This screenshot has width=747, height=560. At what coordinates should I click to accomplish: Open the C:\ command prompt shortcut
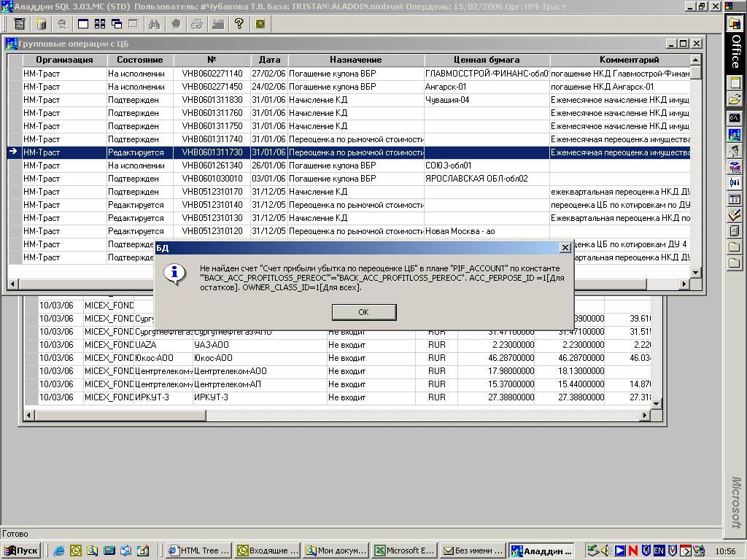[735, 117]
